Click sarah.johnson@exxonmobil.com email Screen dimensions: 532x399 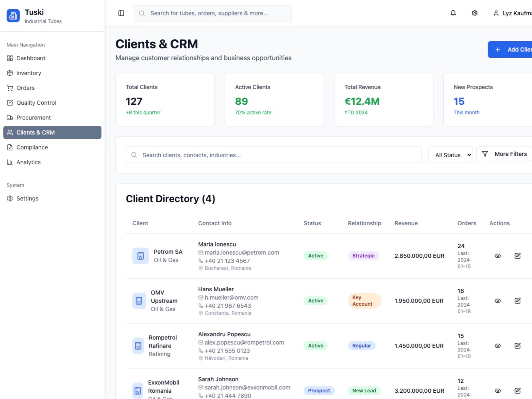[x=247, y=388]
